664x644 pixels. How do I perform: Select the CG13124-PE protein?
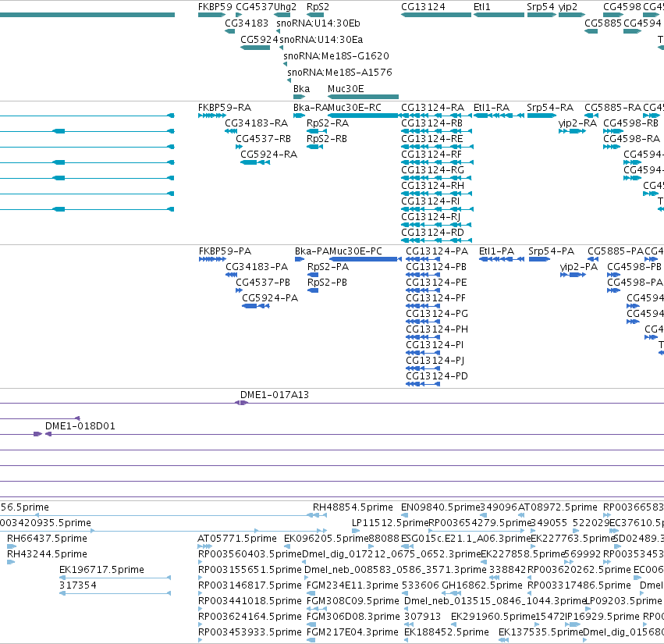point(436,283)
